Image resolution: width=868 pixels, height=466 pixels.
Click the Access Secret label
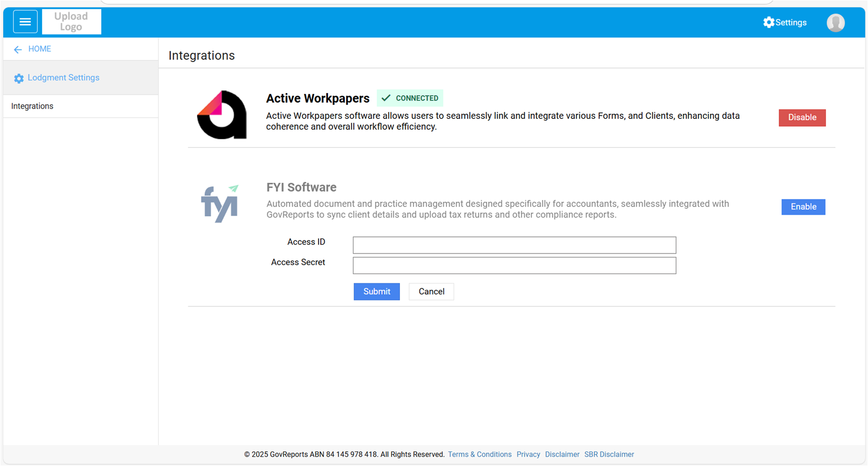click(x=298, y=262)
